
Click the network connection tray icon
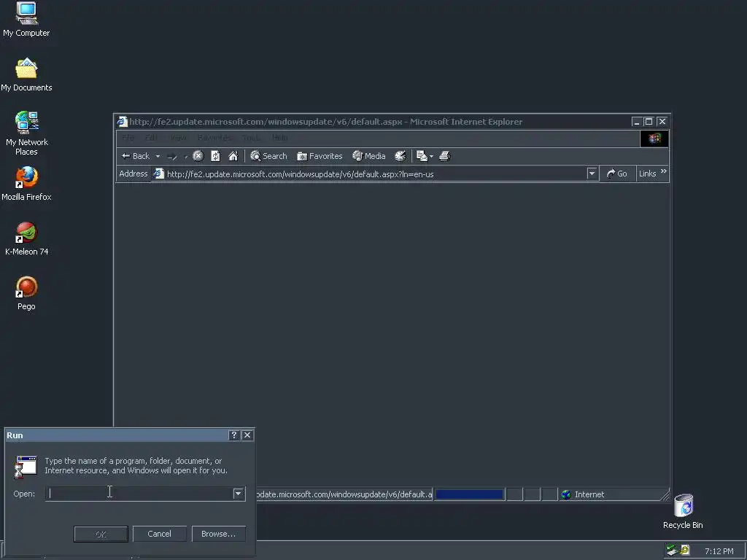point(672,551)
